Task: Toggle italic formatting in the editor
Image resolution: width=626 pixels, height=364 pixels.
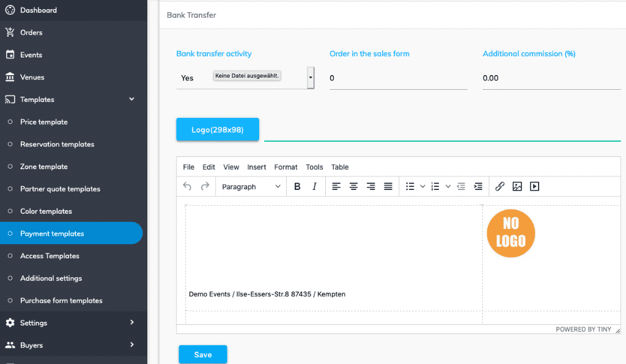Action: point(315,186)
